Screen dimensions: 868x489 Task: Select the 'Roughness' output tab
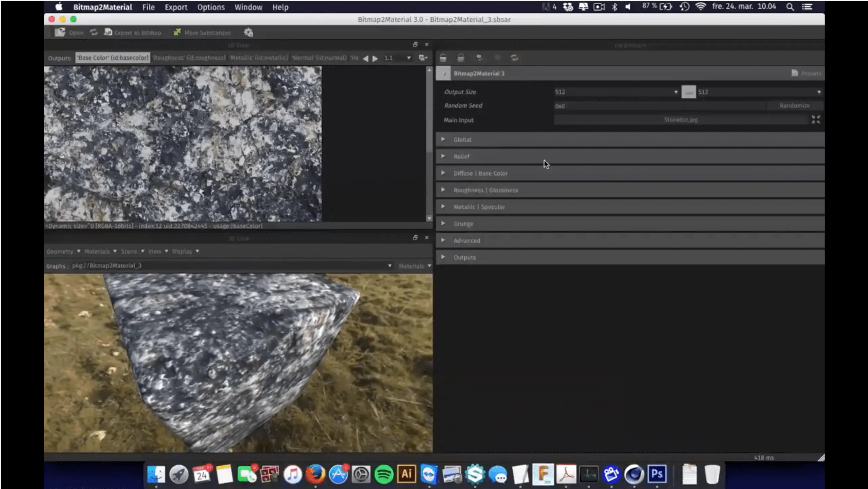click(189, 58)
